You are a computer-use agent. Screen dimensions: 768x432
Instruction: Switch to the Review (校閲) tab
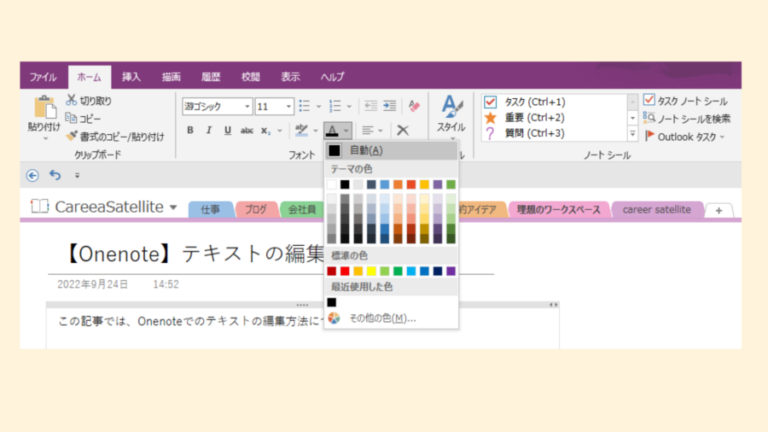[x=251, y=77]
